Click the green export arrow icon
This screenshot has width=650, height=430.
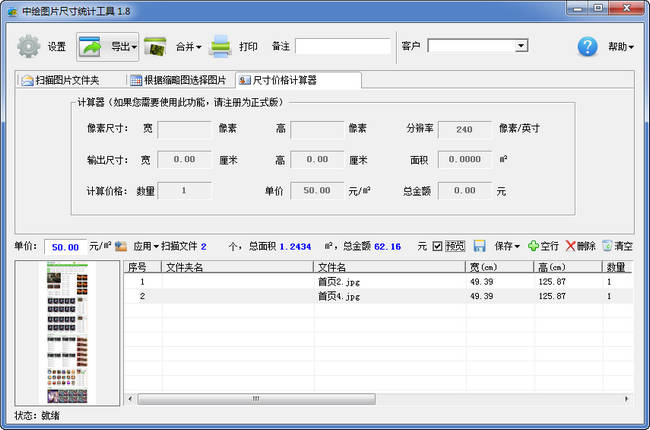93,47
